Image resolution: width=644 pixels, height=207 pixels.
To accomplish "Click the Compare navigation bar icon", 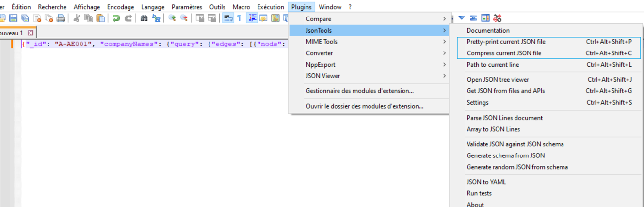I will coord(485,18).
